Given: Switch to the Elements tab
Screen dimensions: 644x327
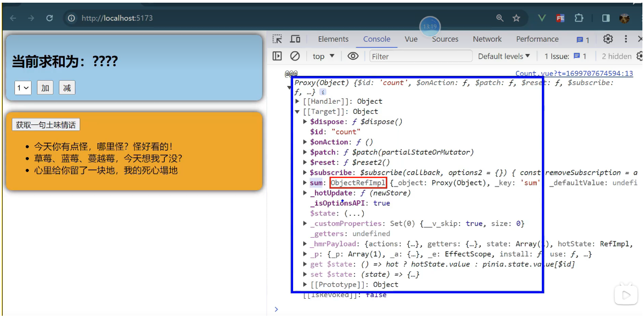Looking at the screenshot, I should (333, 39).
